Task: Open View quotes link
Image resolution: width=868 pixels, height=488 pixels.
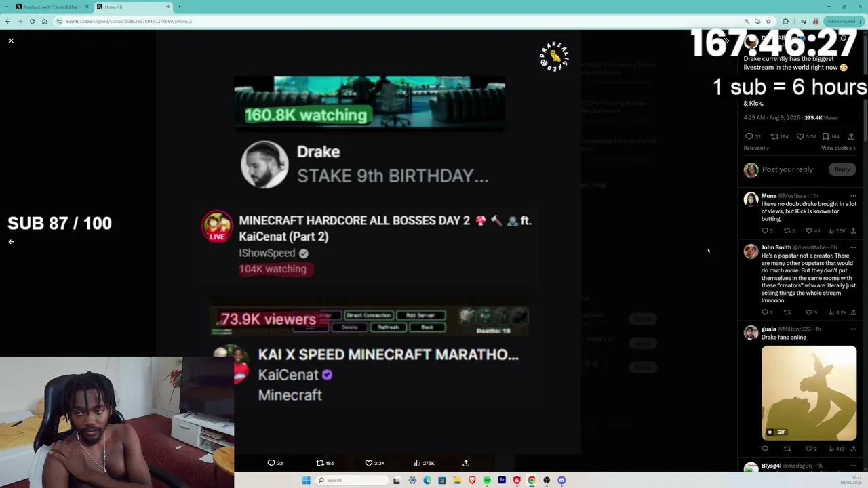Action: pos(838,148)
